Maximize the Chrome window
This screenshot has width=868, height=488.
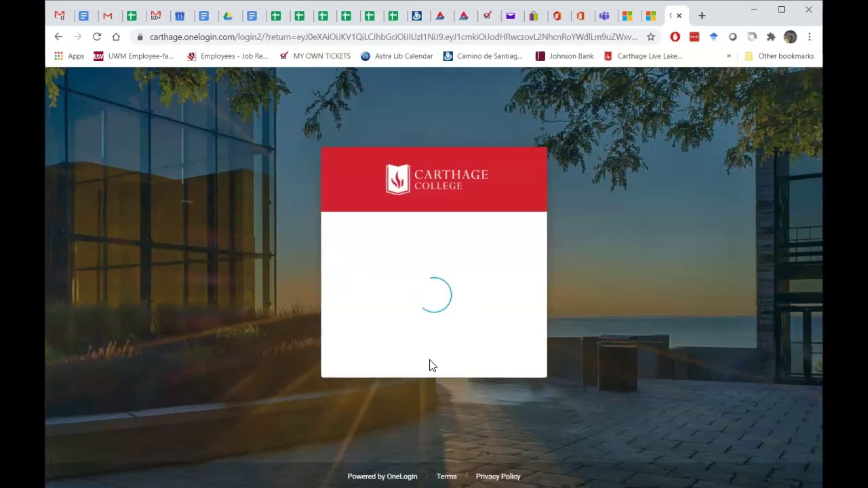point(781,9)
